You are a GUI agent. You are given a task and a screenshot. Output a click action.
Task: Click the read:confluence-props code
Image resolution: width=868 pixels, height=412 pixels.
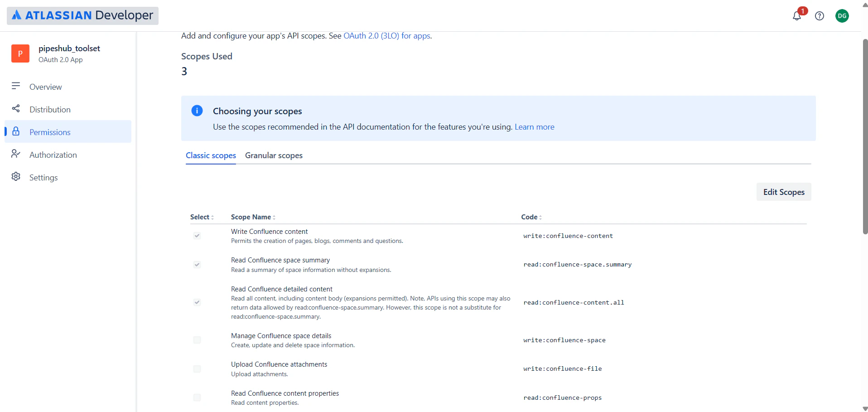(x=562, y=397)
